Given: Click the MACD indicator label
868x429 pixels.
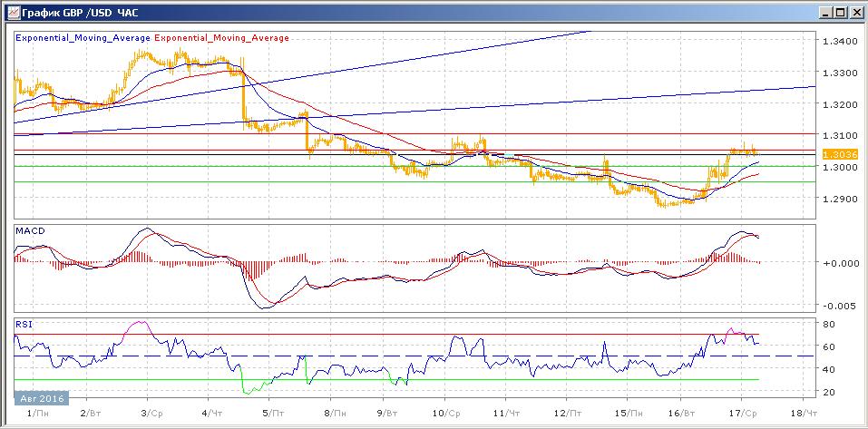Looking at the screenshot, I should click(29, 229).
